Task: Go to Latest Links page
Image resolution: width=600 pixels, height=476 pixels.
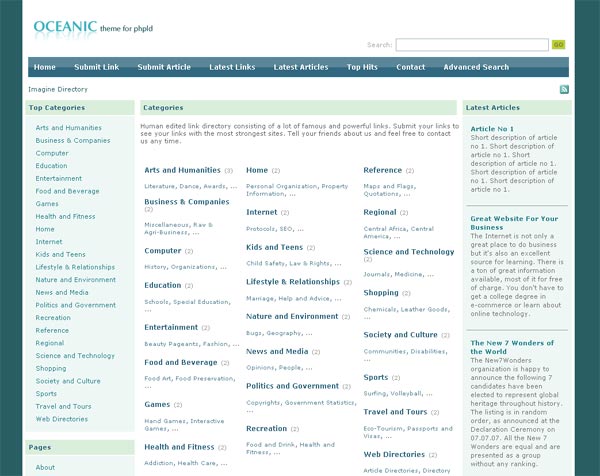Action: coord(232,67)
